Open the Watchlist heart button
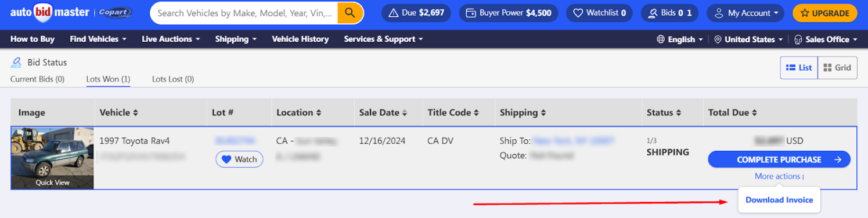The image size is (868, 218). (600, 13)
